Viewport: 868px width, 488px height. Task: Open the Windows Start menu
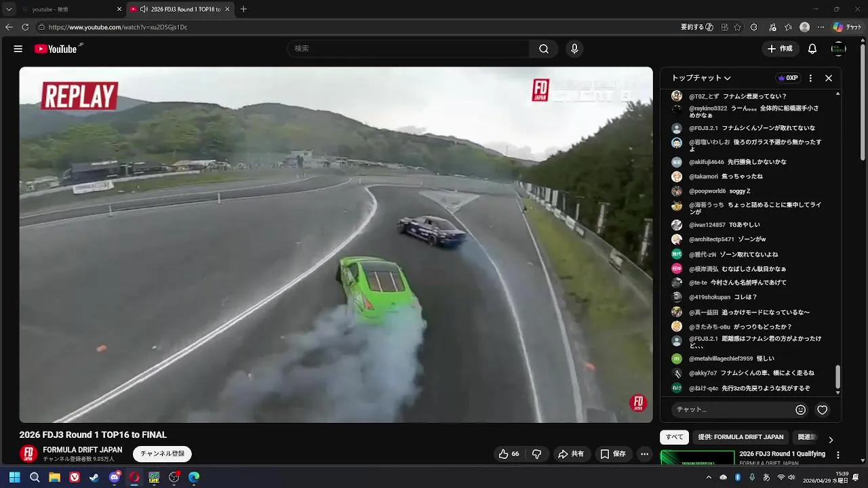point(14,477)
